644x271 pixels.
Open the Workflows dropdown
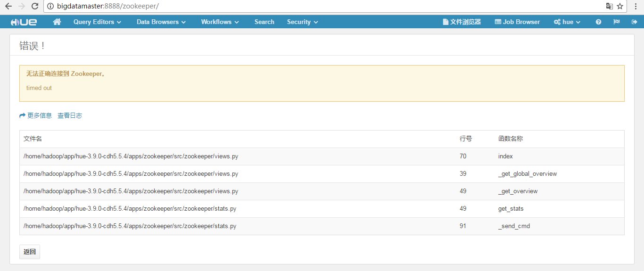(x=220, y=22)
